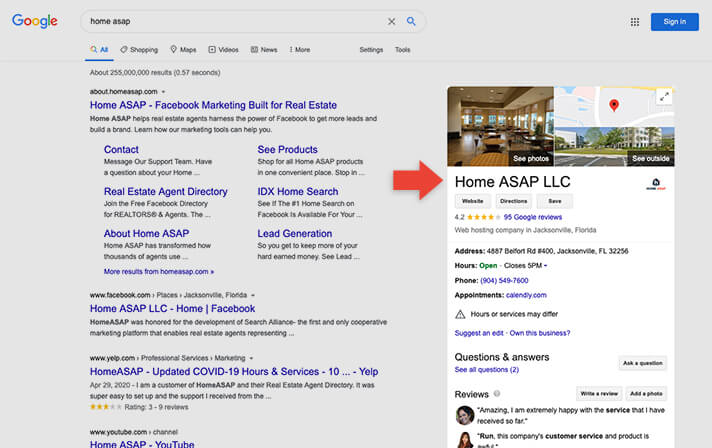712x448 pixels.
Task: Click the star rating next to 4.2
Action: pyautogui.click(x=484, y=217)
